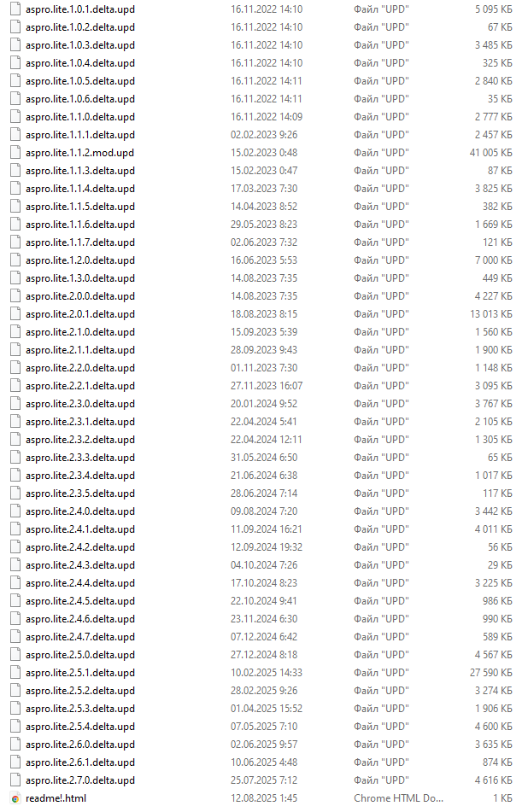Image resolution: width=528 pixels, height=812 pixels.
Task: Select file aspro.lite.1.0.6.delta.upd by name
Action: [x=80, y=99]
